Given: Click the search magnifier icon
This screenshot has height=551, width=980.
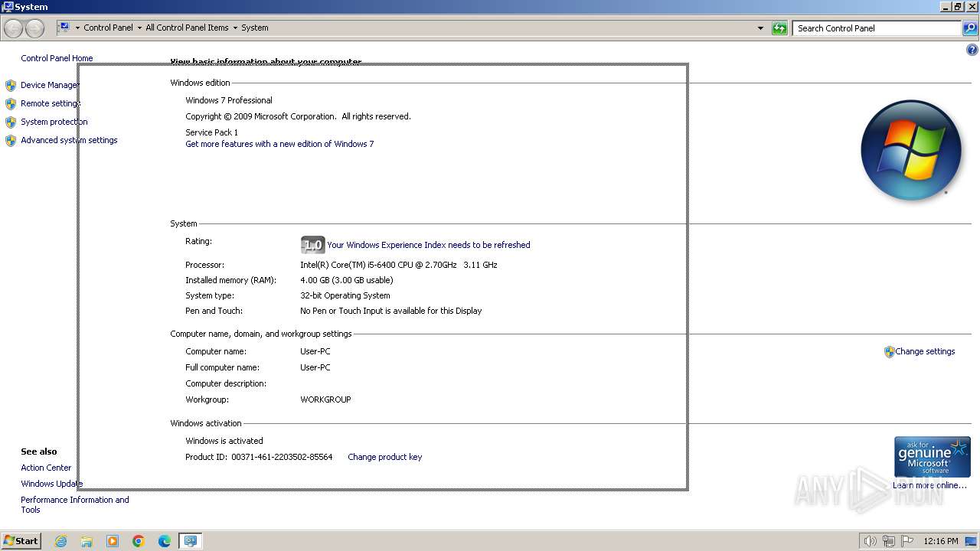Looking at the screenshot, I should click(970, 28).
